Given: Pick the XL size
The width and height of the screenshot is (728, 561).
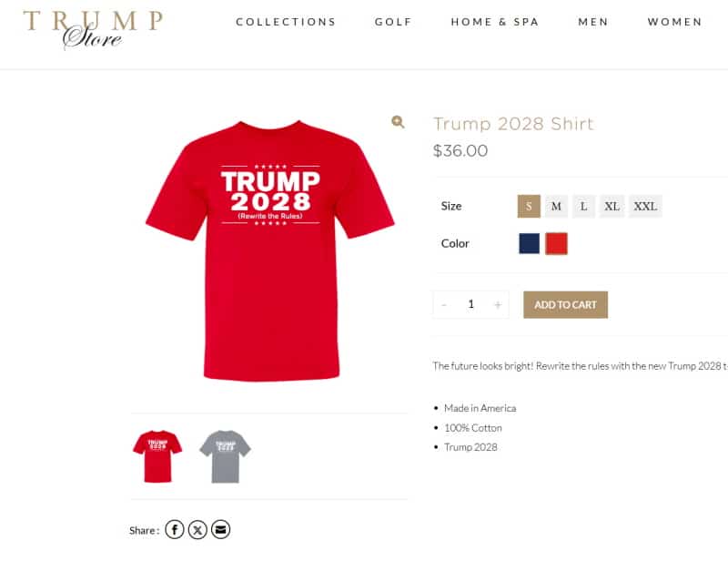Looking at the screenshot, I should click(612, 207).
